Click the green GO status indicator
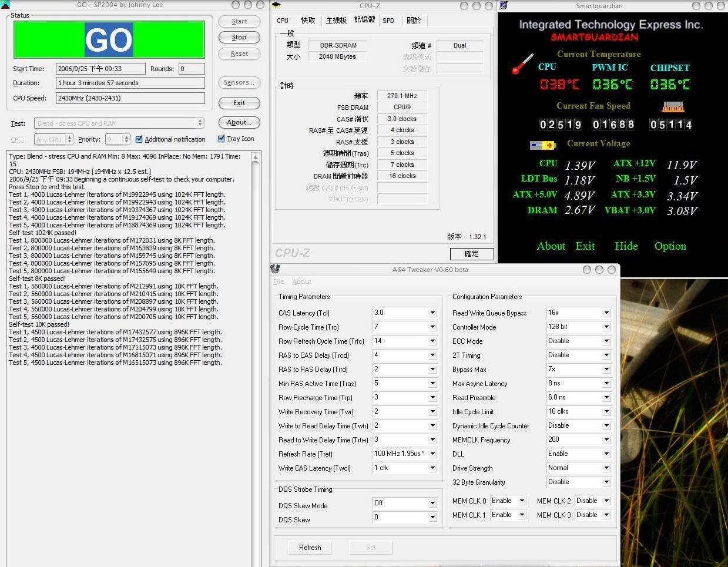Image resolution: width=728 pixels, height=567 pixels. click(x=109, y=40)
